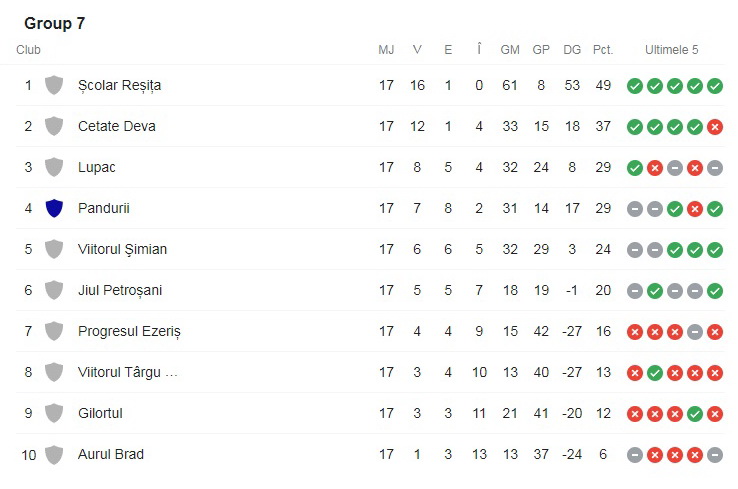
Task: Click the Pct. points column header
Action: (602, 50)
